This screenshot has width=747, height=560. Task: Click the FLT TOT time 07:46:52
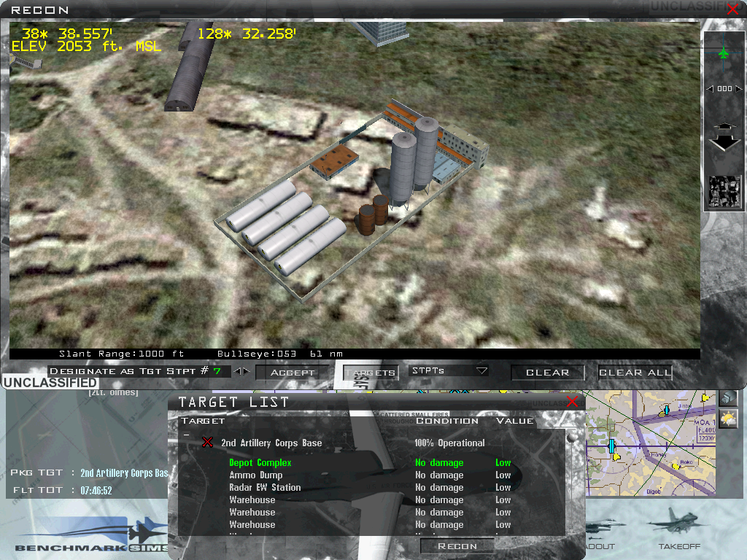click(96, 491)
